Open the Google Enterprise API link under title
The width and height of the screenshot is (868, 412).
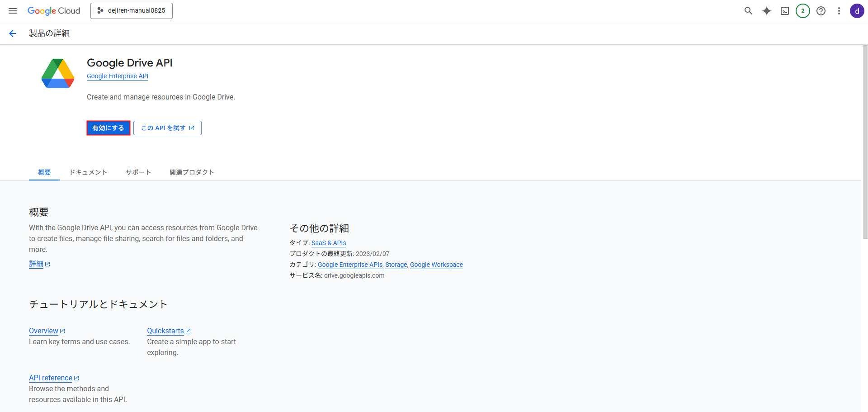(x=118, y=76)
